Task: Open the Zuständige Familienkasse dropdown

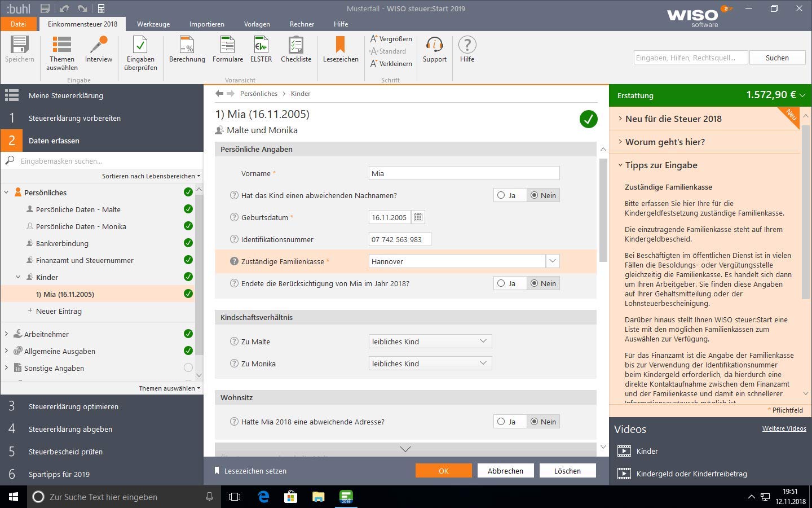Action: (x=552, y=261)
